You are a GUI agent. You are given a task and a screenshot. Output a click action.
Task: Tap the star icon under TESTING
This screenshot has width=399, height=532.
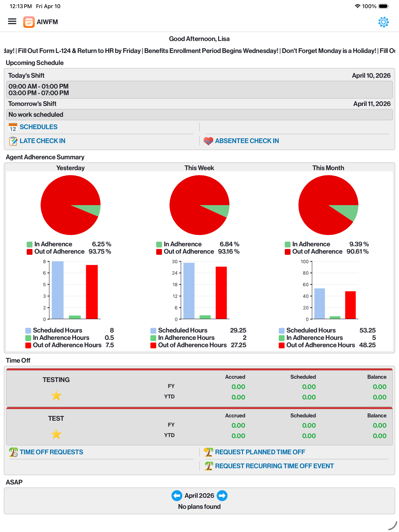point(56,395)
